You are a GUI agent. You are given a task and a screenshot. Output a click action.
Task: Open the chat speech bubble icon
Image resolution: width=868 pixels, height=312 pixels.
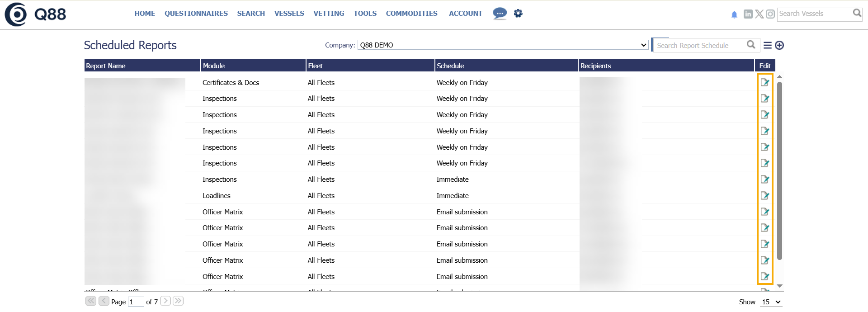pyautogui.click(x=500, y=14)
